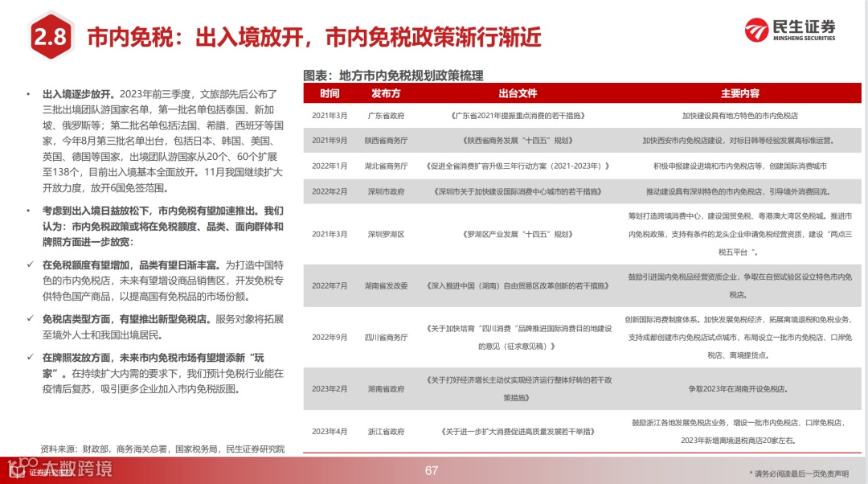Click date cell 2022年1月

[330, 166]
